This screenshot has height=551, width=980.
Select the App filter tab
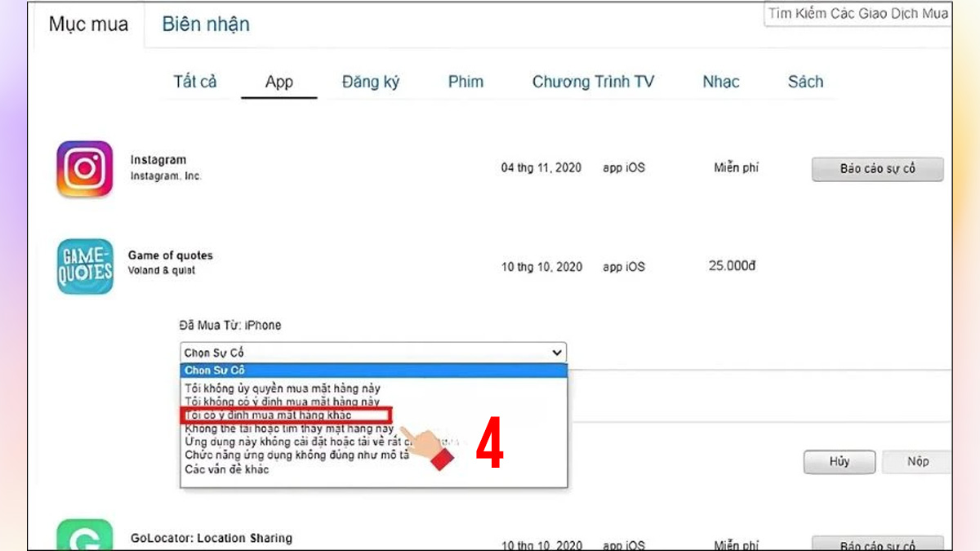tap(279, 82)
